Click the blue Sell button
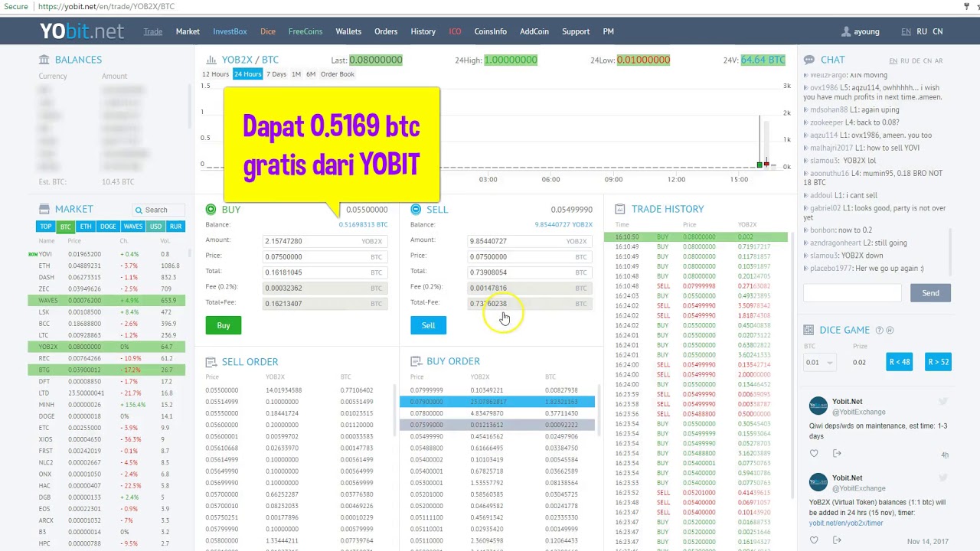The height and width of the screenshot is (551, 980). (x=428, y=325)
